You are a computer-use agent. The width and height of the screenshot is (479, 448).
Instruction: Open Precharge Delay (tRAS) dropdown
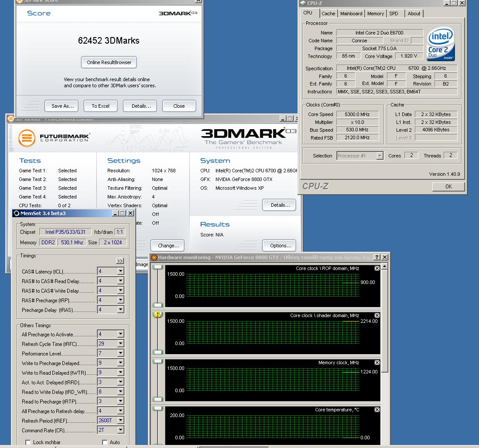121,309
